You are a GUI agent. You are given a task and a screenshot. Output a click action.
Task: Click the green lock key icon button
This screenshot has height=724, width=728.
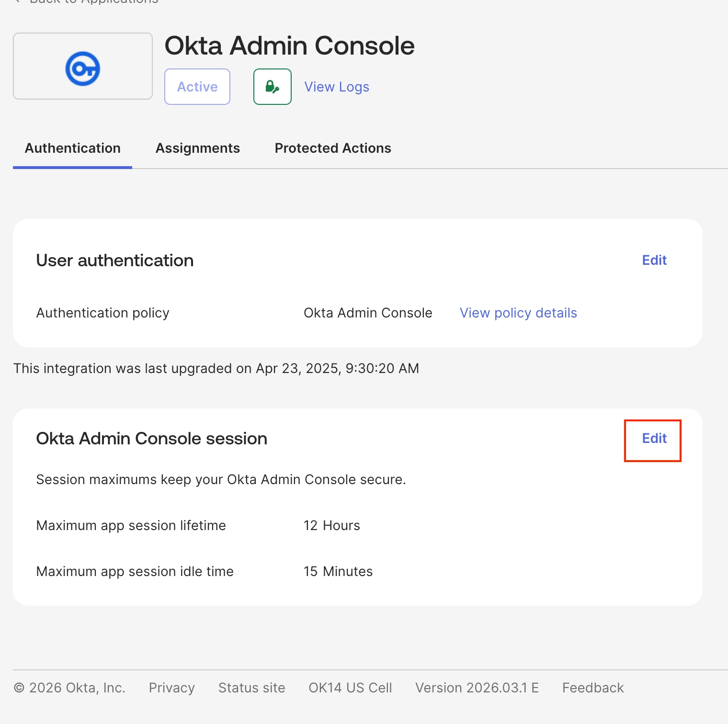pyautogui.click(x=272, y=87)
